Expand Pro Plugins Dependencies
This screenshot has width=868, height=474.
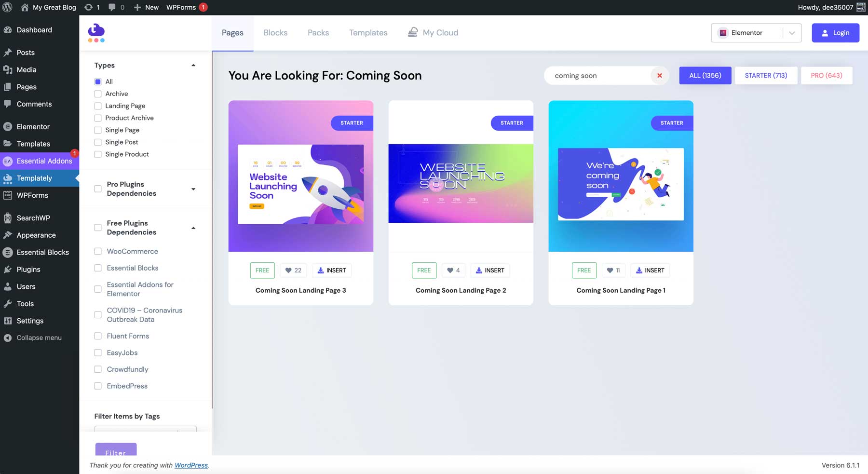click(193, 189)
